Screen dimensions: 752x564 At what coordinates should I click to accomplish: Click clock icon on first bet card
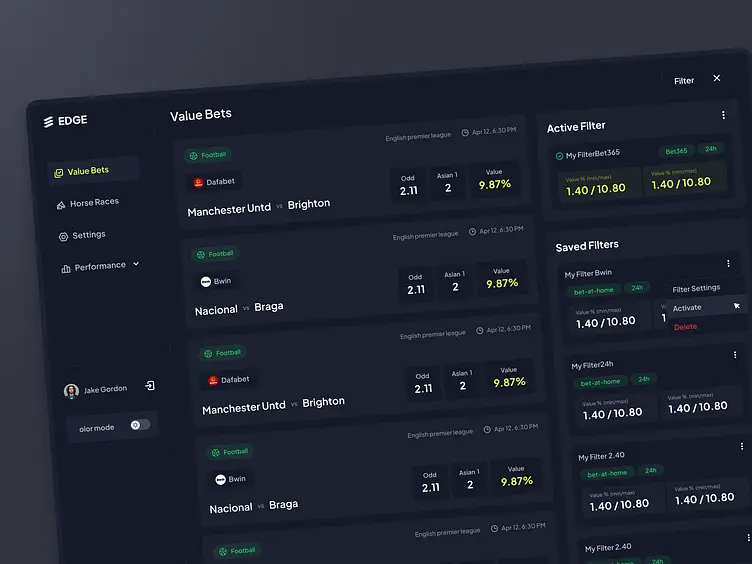tap(465, 133)
